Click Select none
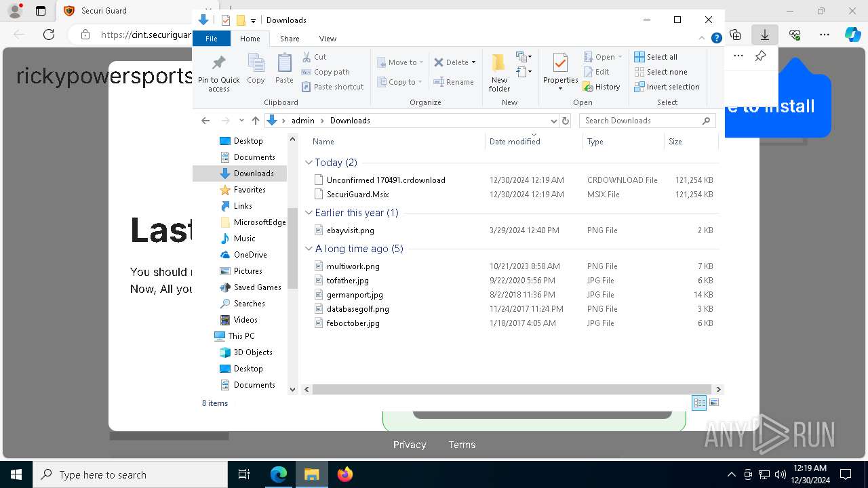The height and width of the screenshot is (488, 868). (660, 72)
